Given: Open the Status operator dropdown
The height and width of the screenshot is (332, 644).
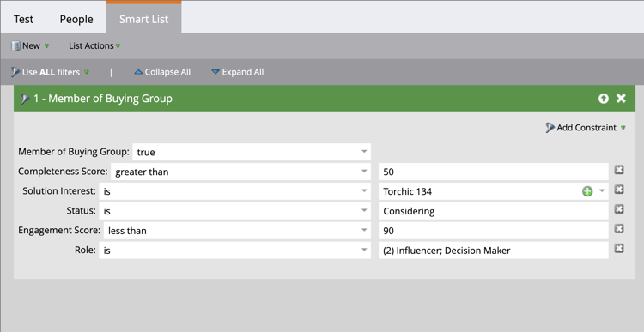Looking at the screenshot, I should click(x=235, y=211).
